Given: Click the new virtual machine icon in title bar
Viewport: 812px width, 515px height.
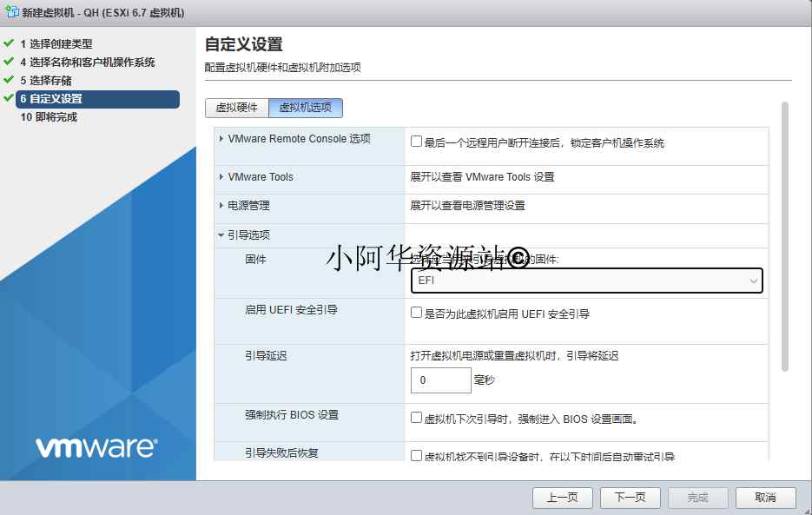Looking at the screenshot, I should [x=10, y=11].
